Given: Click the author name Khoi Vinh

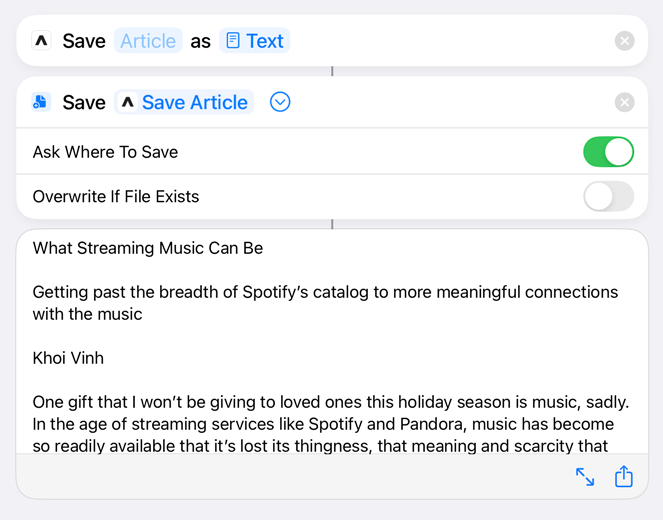Looking at the screenshot, I should coord(68,358).
